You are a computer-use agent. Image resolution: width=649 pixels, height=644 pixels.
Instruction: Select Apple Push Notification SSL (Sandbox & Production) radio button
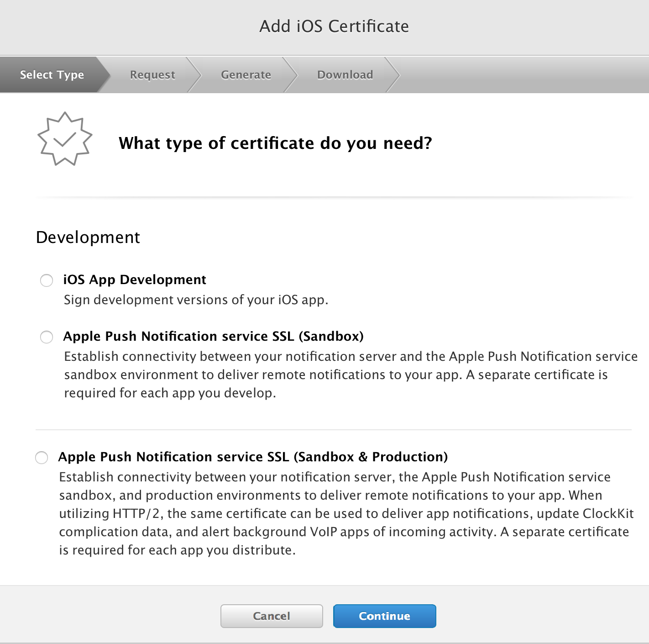tap(42, 458)
